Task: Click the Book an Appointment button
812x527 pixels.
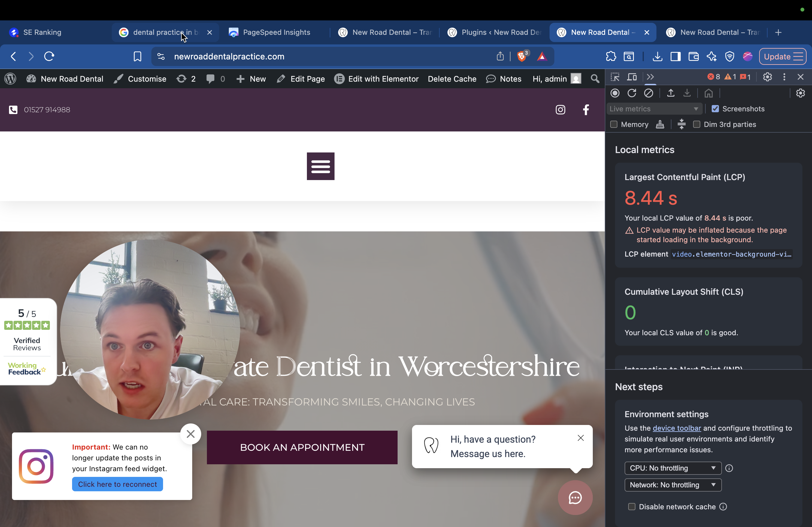Action: pyautogui.click(x=302, y=447)
